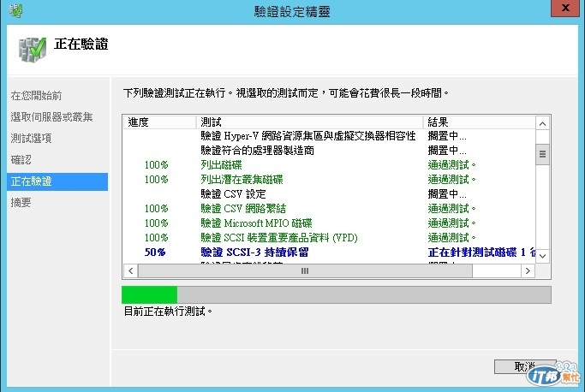The width and height of the screenshot is (585, 392).
Task: Click the vertical scrollbar up arrow
Action: tap(542, 123)
